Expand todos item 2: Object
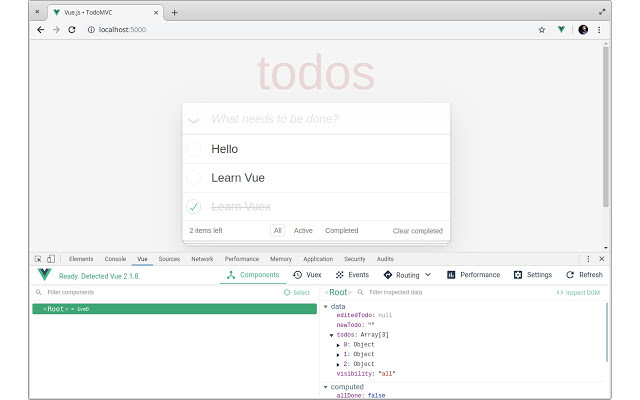Image resolution: width=640 pixels, height=400 pixels. click(x=338, y=364)
